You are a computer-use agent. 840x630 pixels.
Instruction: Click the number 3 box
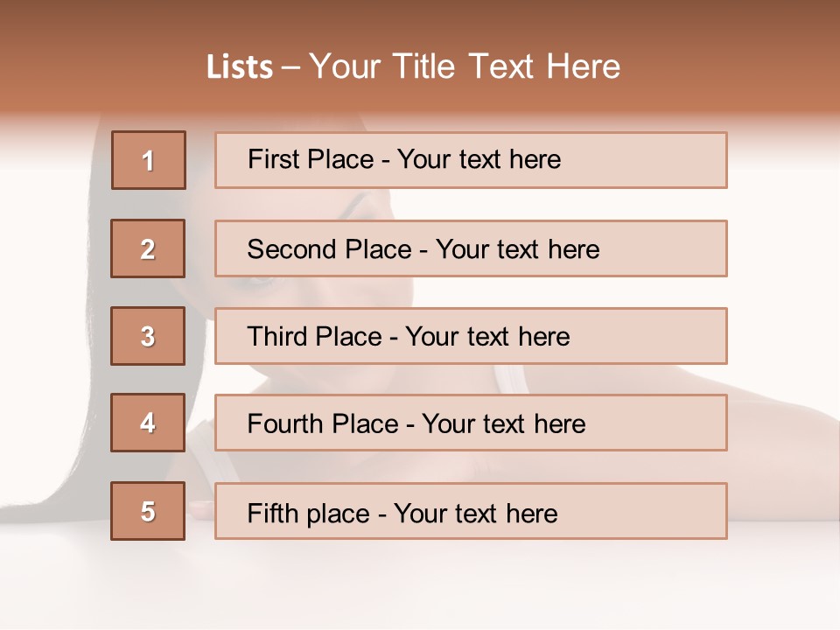click(x=148, y=336)
